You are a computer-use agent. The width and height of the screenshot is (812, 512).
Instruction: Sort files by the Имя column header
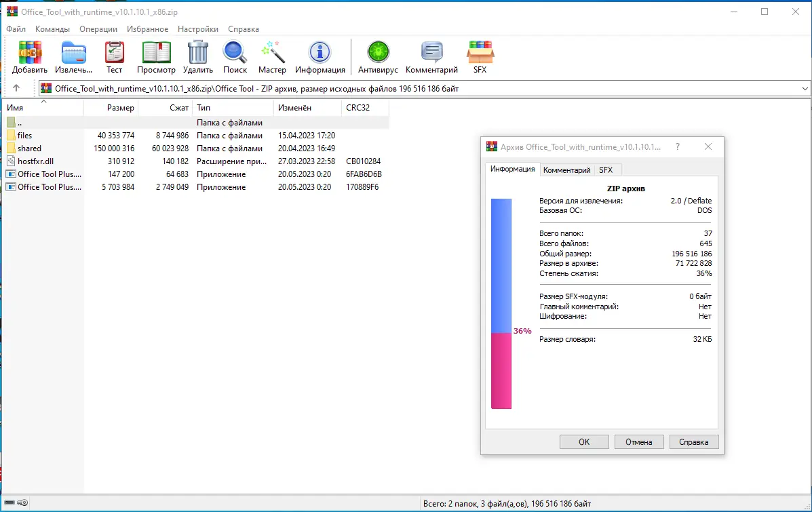(x=41, y=107)
